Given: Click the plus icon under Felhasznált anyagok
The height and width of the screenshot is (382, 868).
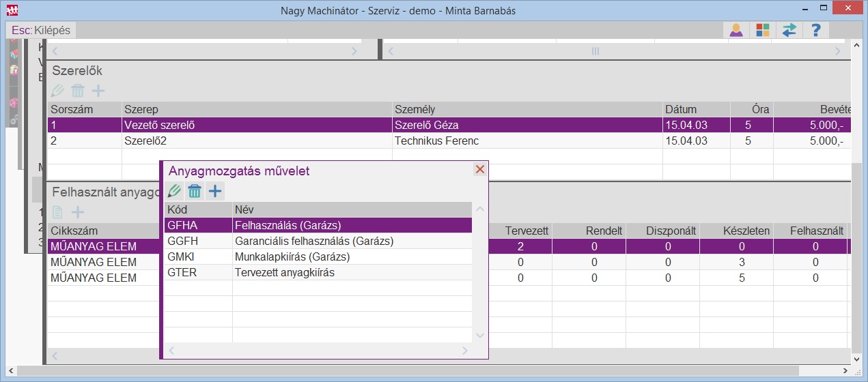Looking at the screenshot, I should pyautogui.click(x=79, y=212).
